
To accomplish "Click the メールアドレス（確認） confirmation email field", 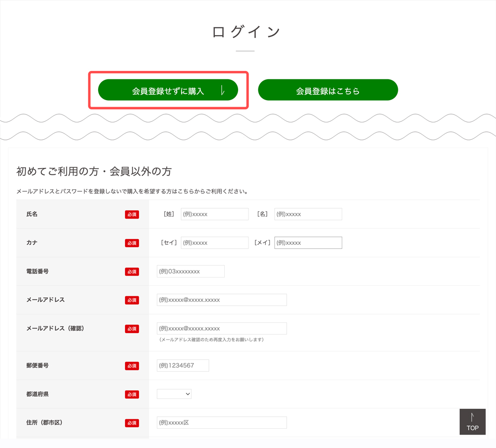I will pyautogui.click(x=222, y=329).
